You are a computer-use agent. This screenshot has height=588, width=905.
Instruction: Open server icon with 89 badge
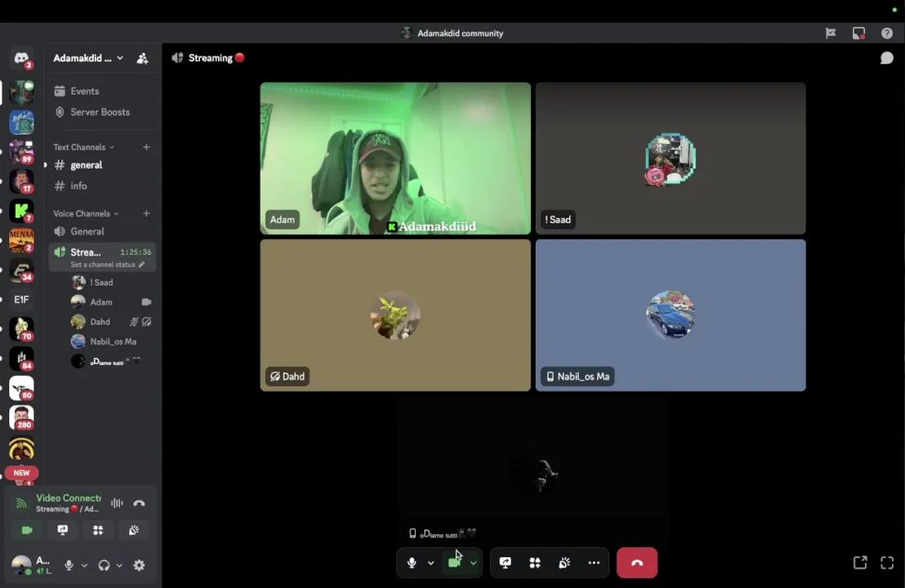[21, 152]
